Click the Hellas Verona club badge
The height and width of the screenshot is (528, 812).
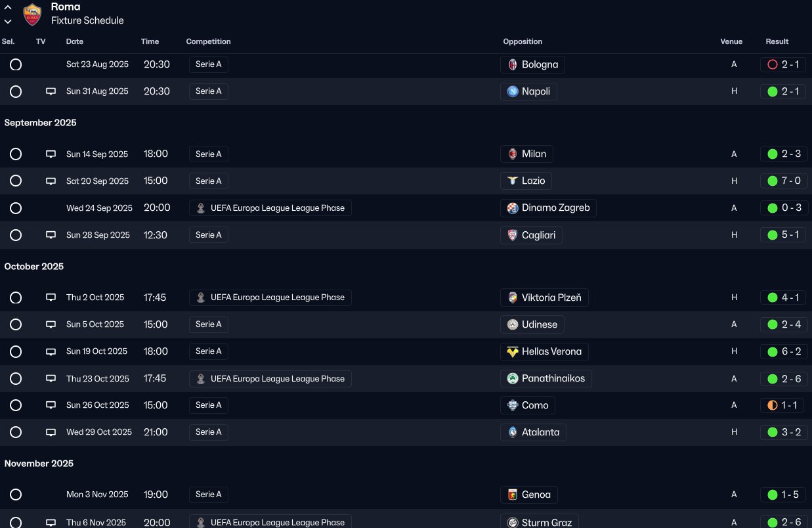[513, 351]
